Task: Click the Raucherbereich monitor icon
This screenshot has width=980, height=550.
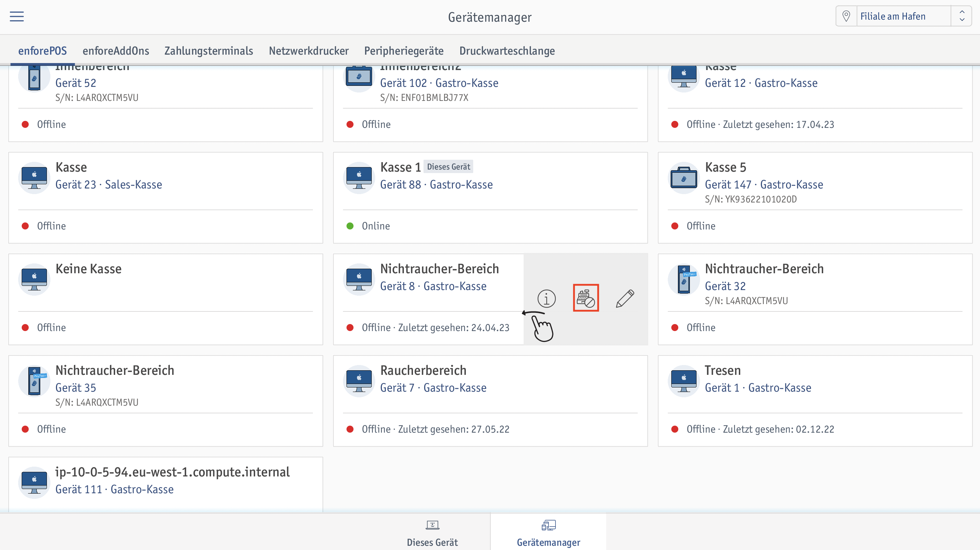Action: pyautogui.click(x=359, y=381)
